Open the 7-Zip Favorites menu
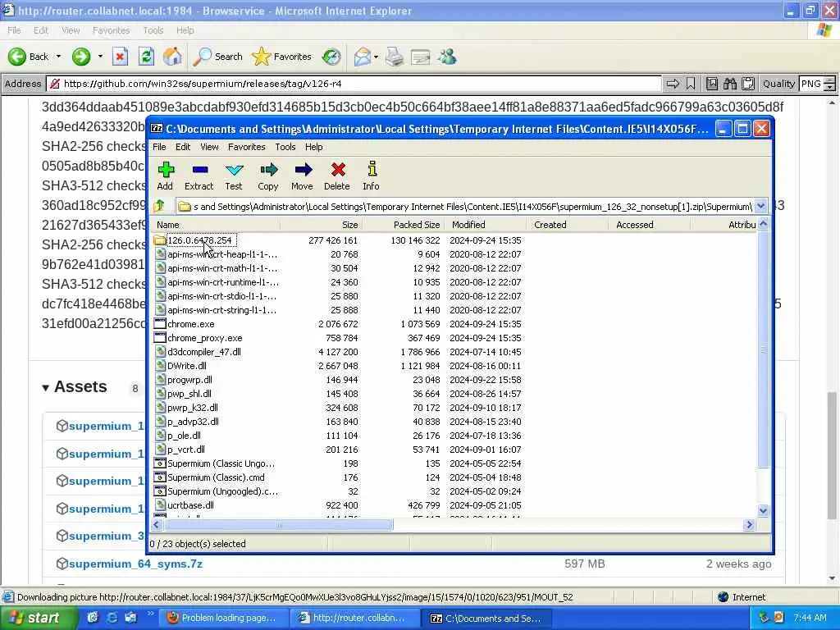The image size is (840, 630). coord(246,147)
